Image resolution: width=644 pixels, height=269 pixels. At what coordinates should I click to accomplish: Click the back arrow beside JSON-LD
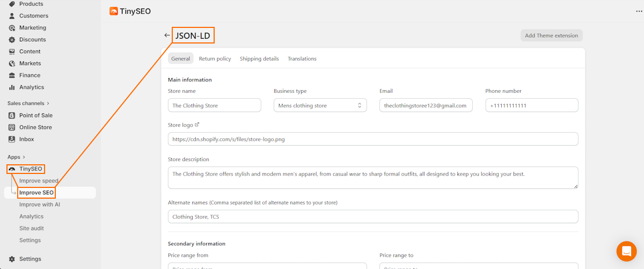click(x=167, y=35)
